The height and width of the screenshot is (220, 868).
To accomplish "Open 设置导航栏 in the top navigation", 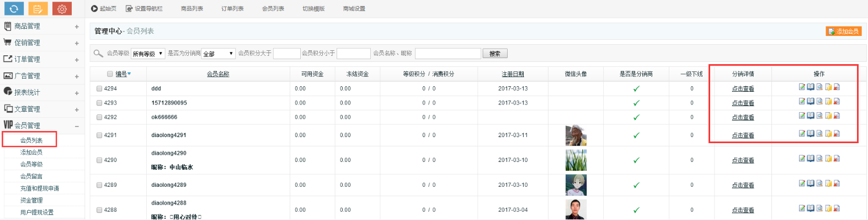I will [x=144, y=9].
